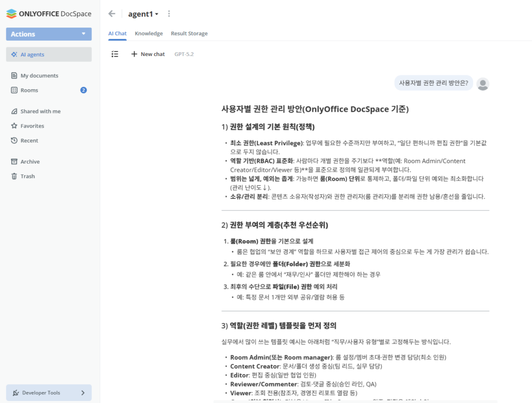The height and width of the screenshot is (403, 532).
Task: Click the '최소 권한(Least Privilege)' bullet
Action: pyautogui.click(x=358, y=147)
